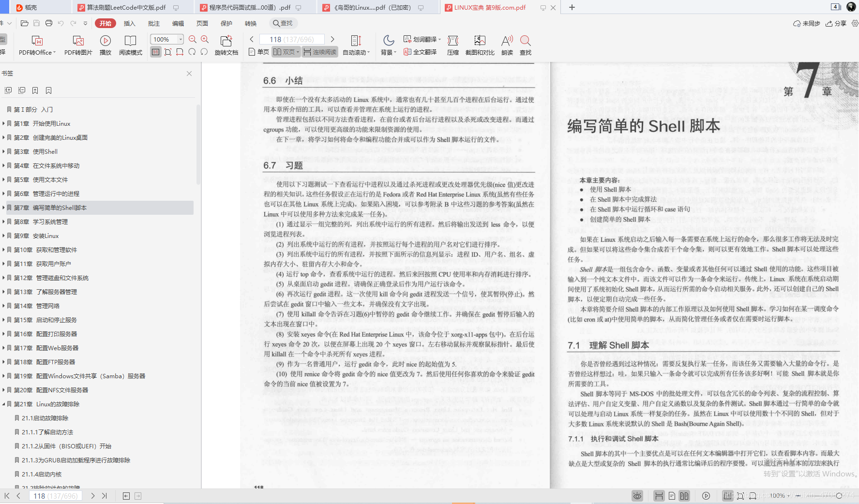Click the 旋转文档 rotate document tool
Screen dimensions: 859x504
(x=226, y=45)
